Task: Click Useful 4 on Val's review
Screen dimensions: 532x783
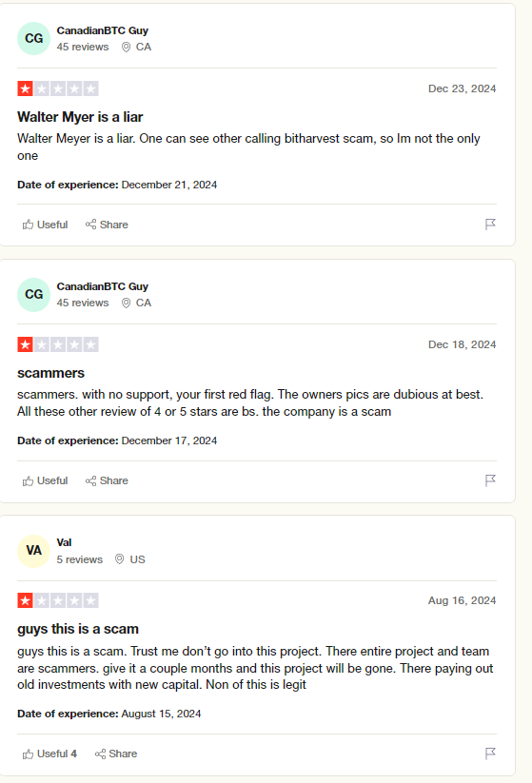Action: pos(49,754)
